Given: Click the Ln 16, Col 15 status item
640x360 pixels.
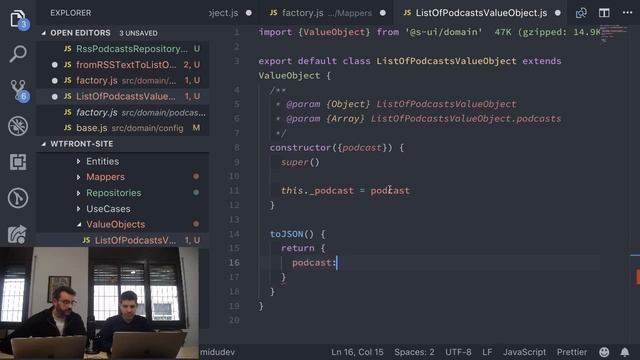Looking at the screenshot, I should coord(357,352).
